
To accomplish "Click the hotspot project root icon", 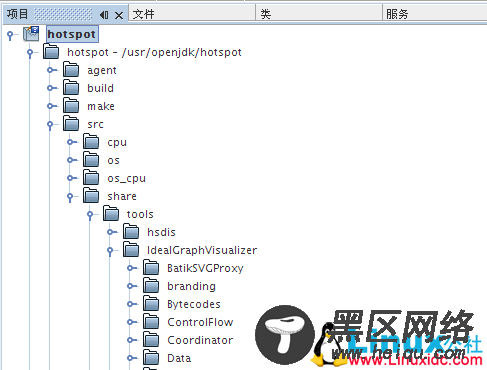I will pos(31,34).
